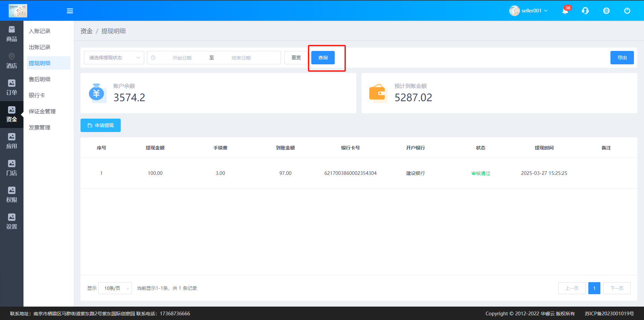Open the 订单 sidebar section
The height and width of the screenshot is (320, 644).
click(12, 88)
